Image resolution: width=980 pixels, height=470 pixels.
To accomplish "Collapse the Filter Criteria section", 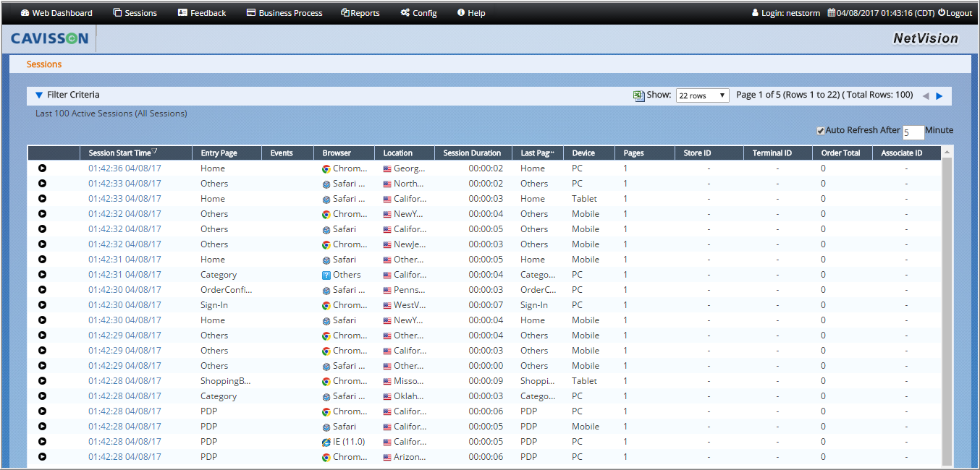I will tap(39, 95).
